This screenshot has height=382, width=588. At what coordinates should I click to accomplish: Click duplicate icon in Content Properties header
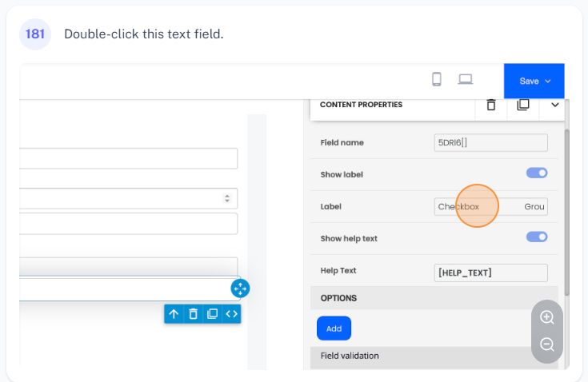coord(523,105)
